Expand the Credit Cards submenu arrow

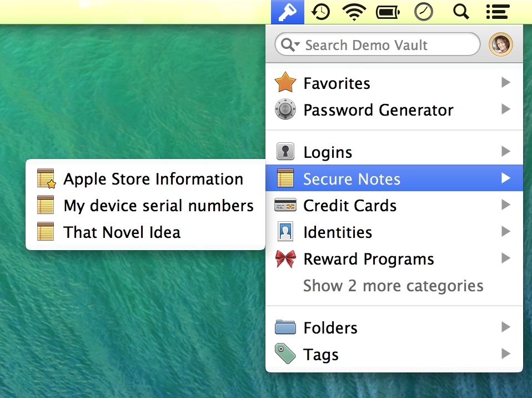pyautogui.click(x=505, y=205)
